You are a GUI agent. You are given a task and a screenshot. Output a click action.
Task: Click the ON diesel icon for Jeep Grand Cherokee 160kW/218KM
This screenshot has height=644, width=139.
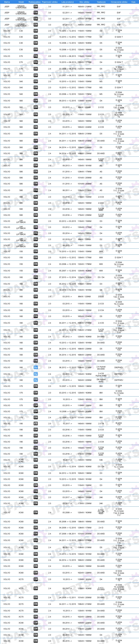point(36,6)
